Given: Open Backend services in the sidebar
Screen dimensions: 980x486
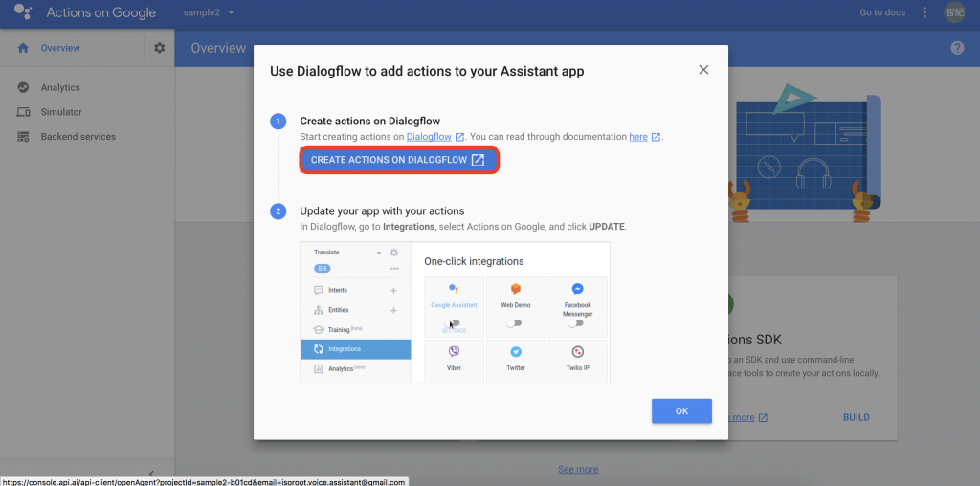Looking at the screenshot, I should point(78,136).
